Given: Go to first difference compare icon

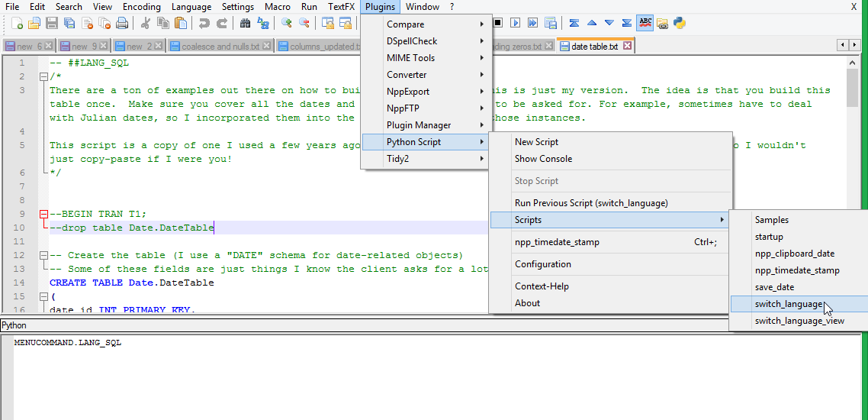Looking at the screenshot, I should [574, 23].
